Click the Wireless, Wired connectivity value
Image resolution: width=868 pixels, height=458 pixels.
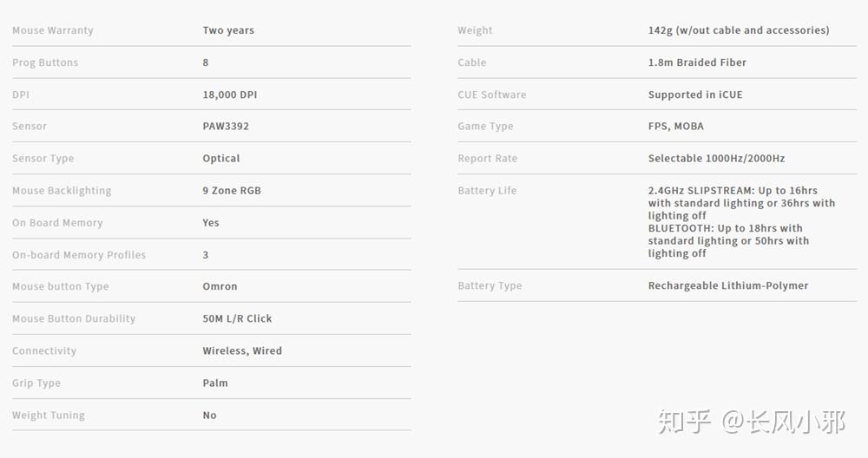(x=242, y=350)
